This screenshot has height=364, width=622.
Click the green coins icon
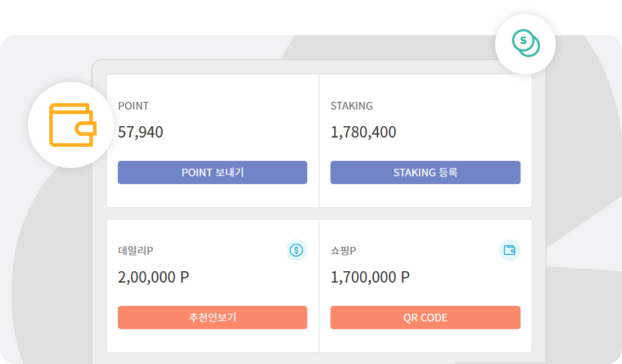click(525, 43)
